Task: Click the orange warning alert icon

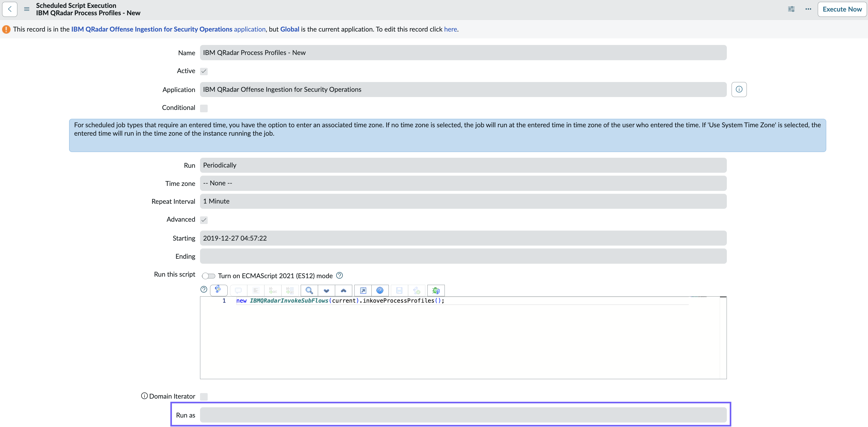Action: click(x=6, y=29)
